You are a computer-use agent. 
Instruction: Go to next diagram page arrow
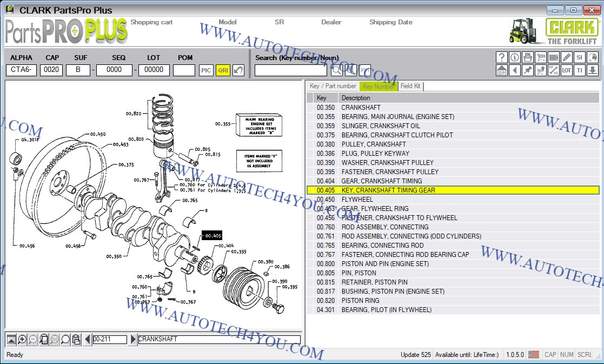click(133, 340)
